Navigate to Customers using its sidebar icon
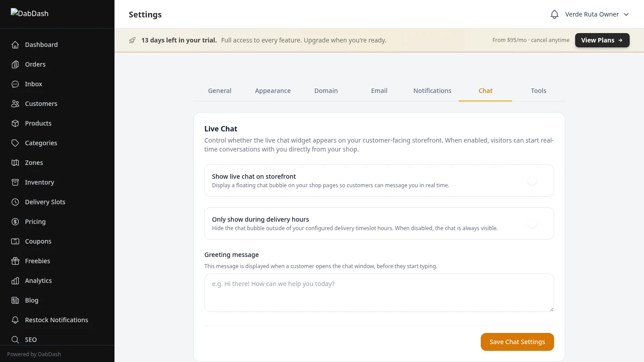644x362 pixels. pos(15,104)
